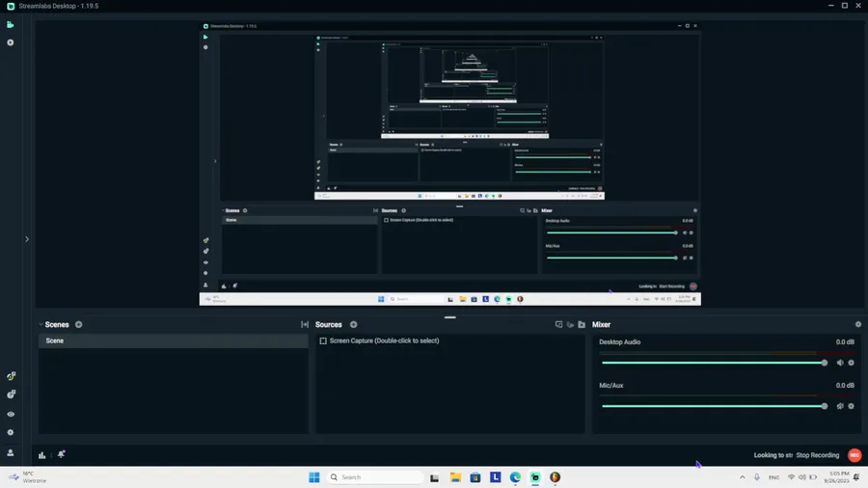
Task: Mute the Desktop Audio speaker icon
Action: pyautogui.click(x=840, y=363)
